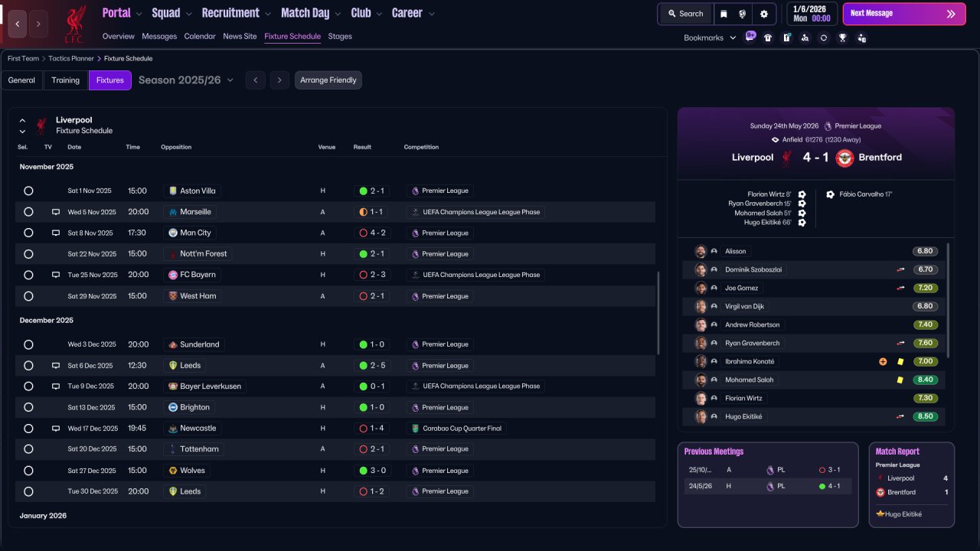This screenshot has height=551, width=980.
Task: Click the stadium icon beside Anfield
Action: click(776, 140)
